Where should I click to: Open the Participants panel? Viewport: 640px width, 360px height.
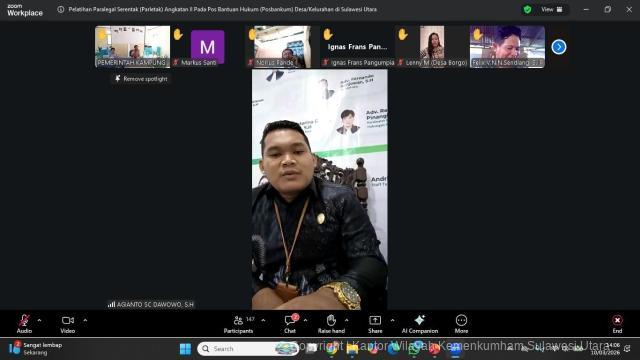coord(238,324)
